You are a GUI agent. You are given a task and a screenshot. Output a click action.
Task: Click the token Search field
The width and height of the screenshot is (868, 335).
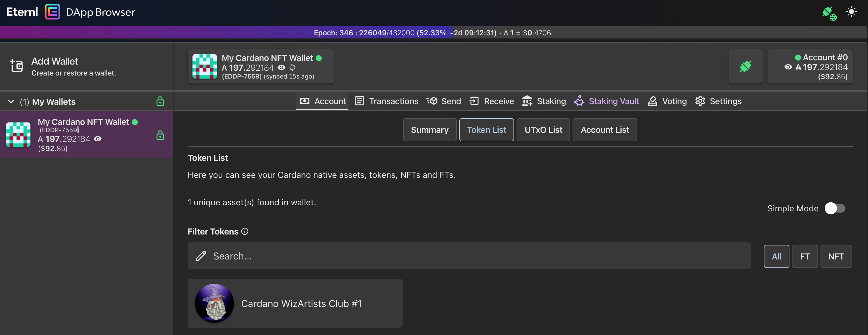469,256
